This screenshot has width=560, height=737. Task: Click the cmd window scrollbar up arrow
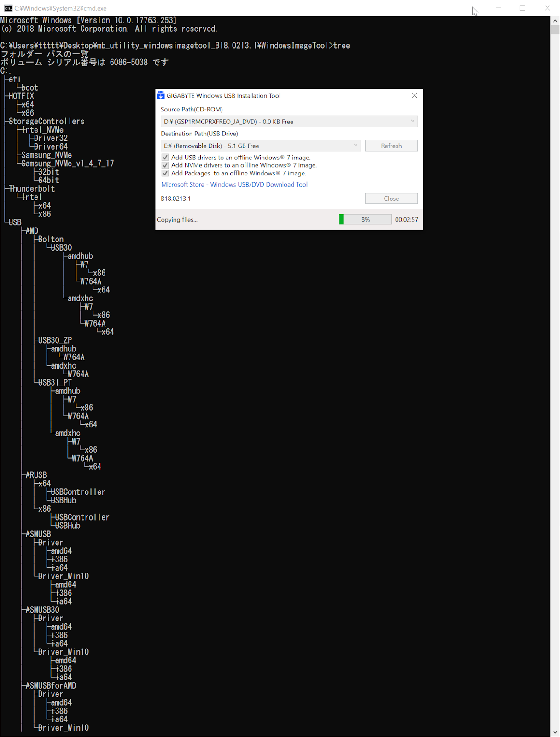(555, 21)
